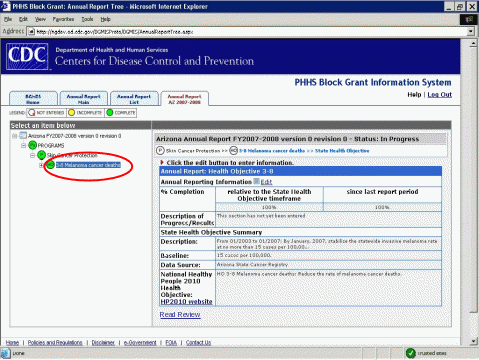Click the Arizona report document icon in tree
This screenshot has width=479, height=360.
23,136
